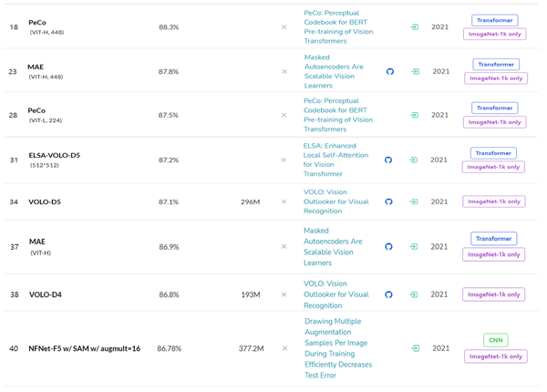547x392 pixels.
Task: Open Masked Autoencoders paper in rank 23 row
Action: pos(334,71)
